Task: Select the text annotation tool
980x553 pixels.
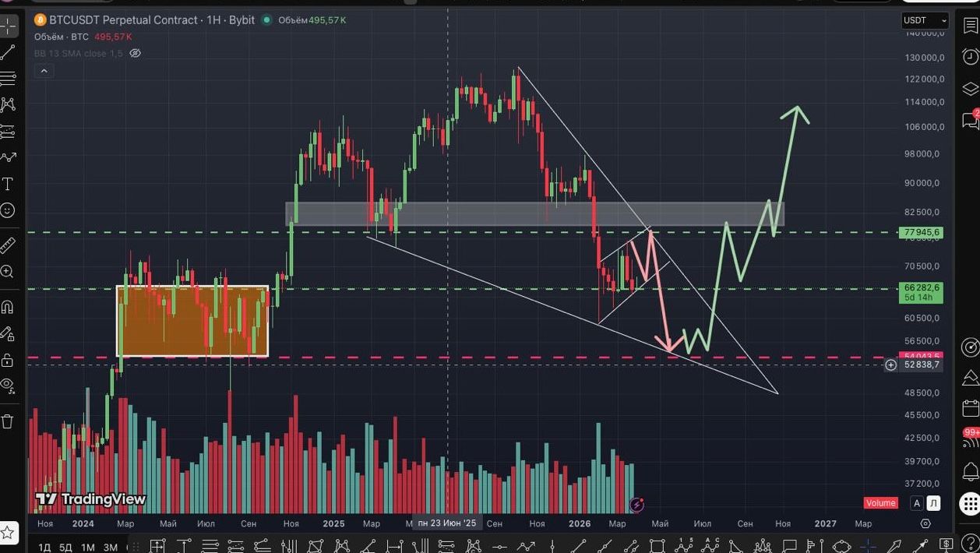Action: coord(8,184)
